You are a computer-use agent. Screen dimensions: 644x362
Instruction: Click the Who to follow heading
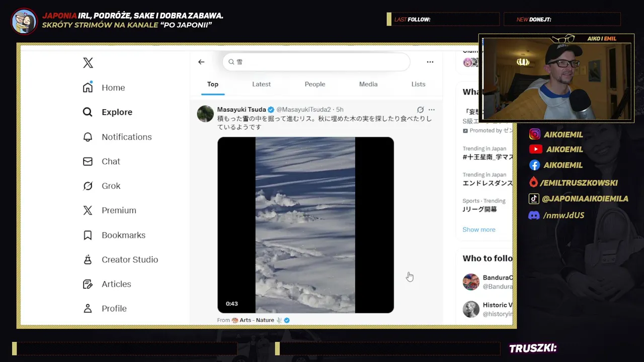pyautogui.click(x=488, y=258)
